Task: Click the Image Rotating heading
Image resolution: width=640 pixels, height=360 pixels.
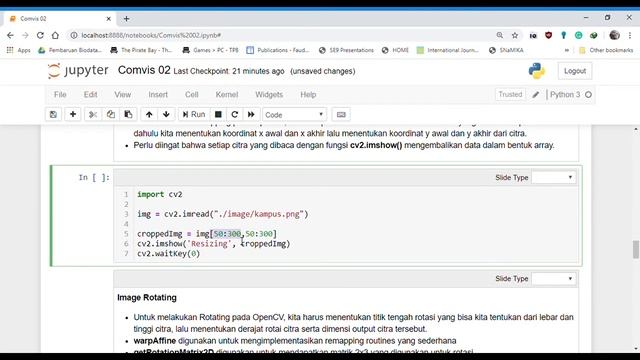Action: click(x=147, y=298)
